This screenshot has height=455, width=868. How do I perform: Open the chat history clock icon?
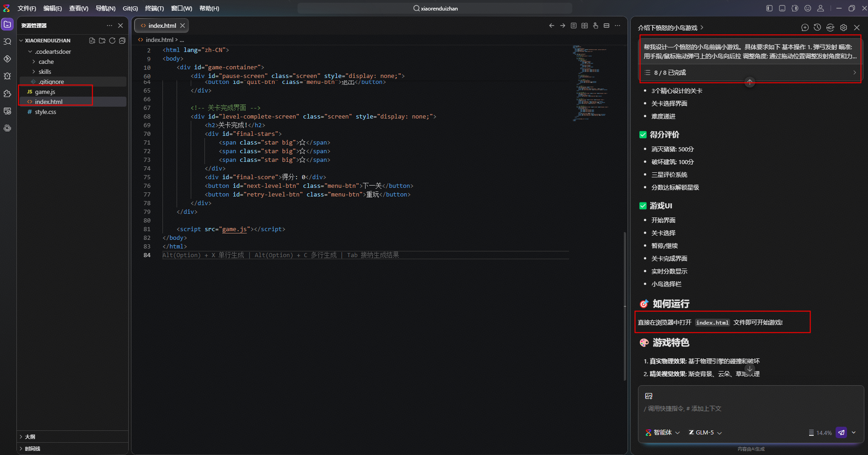coord(817,27)
